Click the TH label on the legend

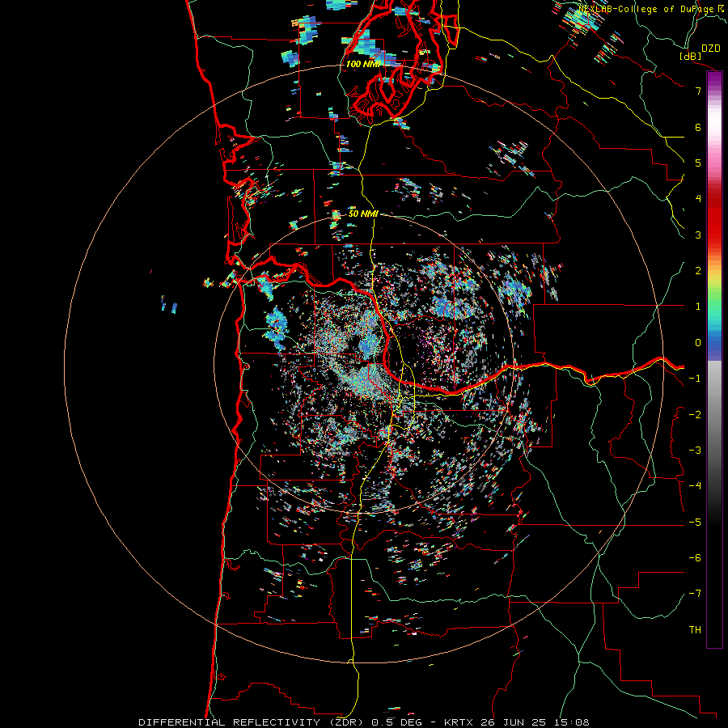(x=695, y=630)
